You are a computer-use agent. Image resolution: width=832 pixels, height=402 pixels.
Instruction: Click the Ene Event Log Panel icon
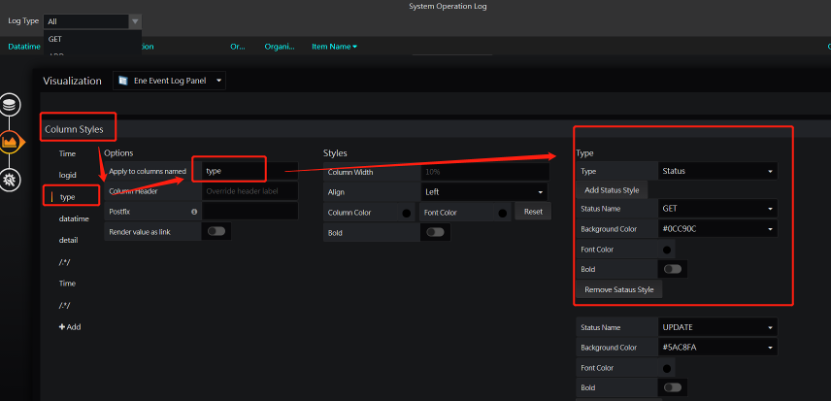point(122,81)
